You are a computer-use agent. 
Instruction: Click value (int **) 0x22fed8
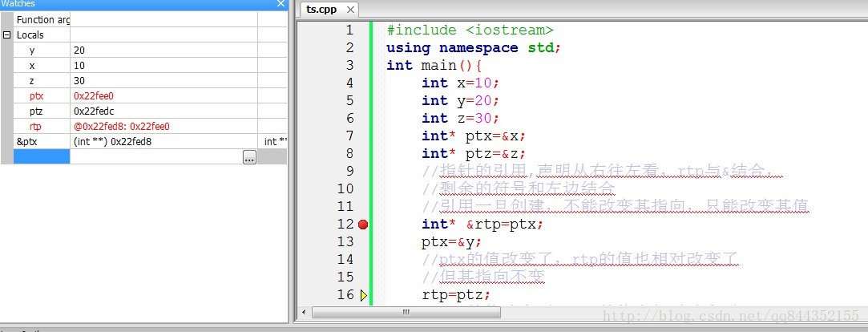(x=113, y=142)
